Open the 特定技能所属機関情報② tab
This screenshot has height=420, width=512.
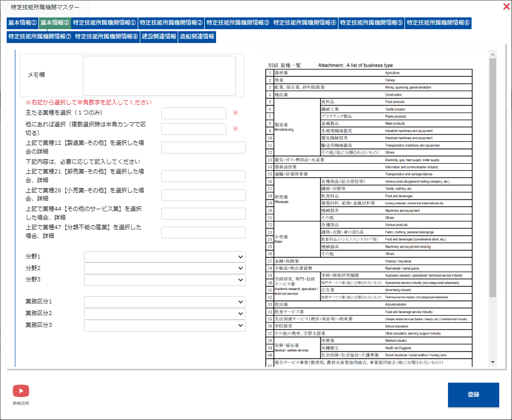coord(171,23)
